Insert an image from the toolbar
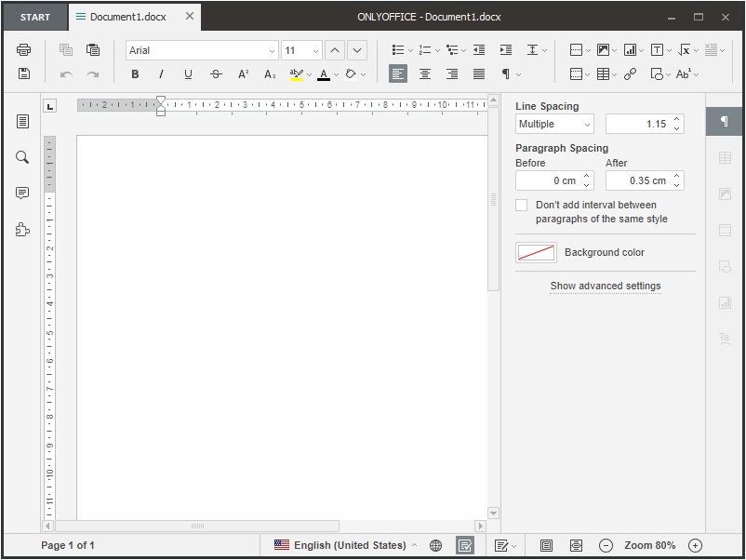The width and height of the screenshot is (746, 560). [x=603, y=49]
